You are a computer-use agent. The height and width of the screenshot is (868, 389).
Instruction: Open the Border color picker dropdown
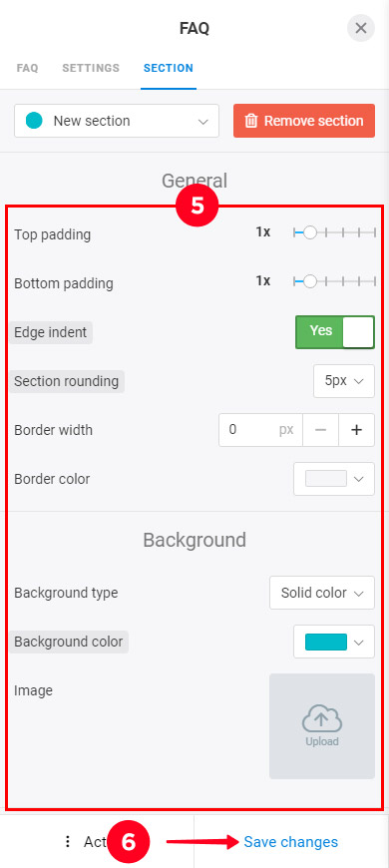point(334,479)
